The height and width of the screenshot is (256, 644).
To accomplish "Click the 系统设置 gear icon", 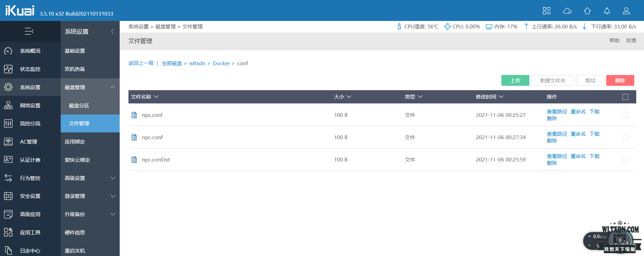I will coord(8,87).
